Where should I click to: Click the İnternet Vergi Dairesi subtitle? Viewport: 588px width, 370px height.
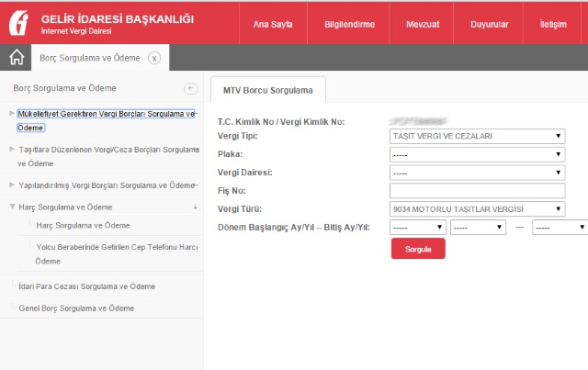76,31
